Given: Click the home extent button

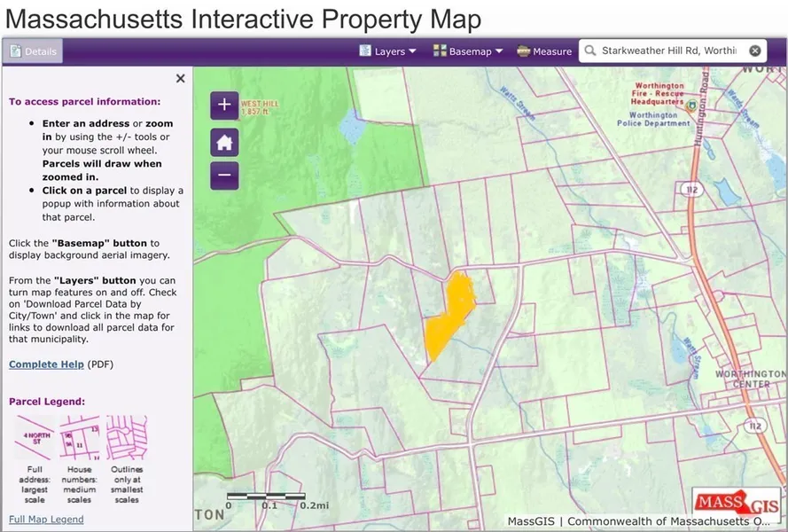Looking at the screenshot, I should coord(224,142).
